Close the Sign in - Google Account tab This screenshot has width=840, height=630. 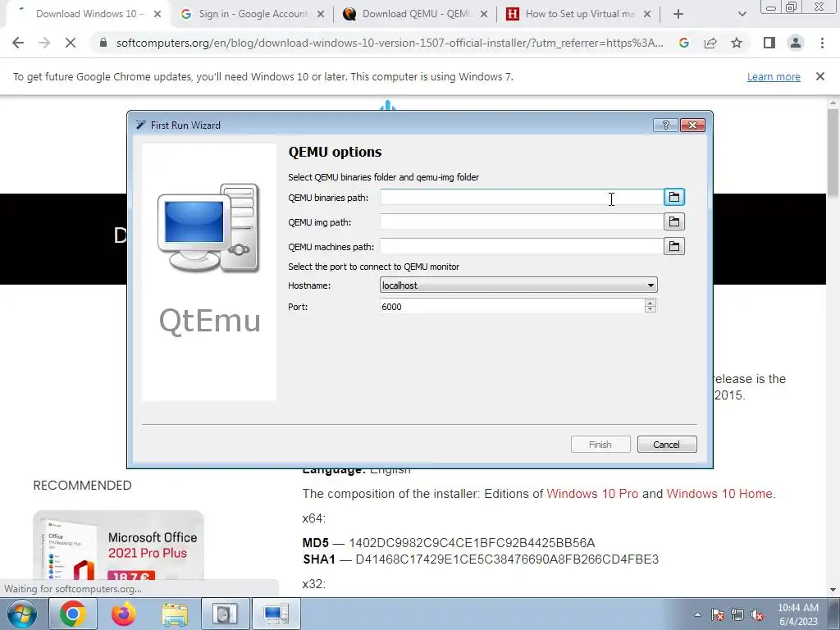[x=321, y=15]
